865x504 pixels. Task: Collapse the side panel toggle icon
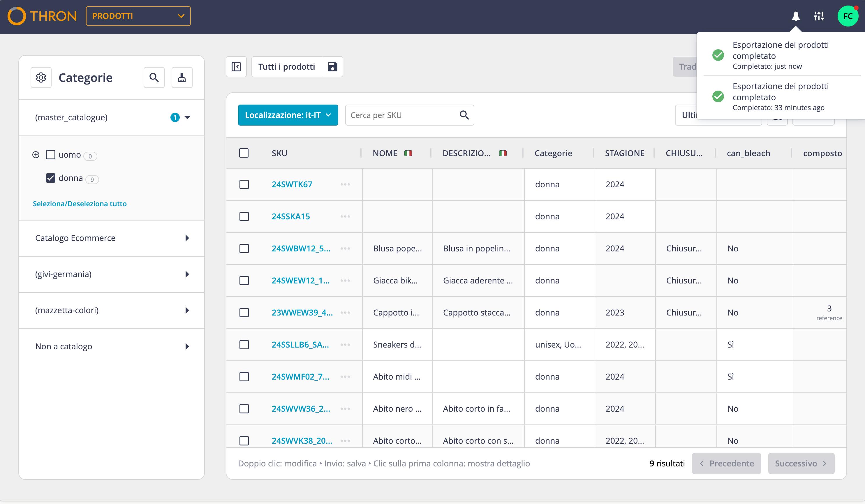[236, 67]
